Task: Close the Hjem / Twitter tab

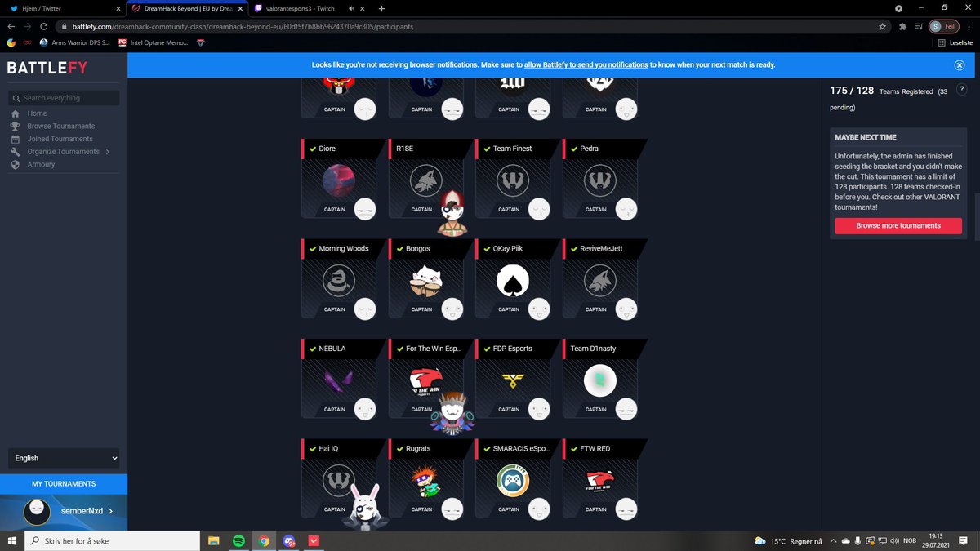Action: coord(119,8)
